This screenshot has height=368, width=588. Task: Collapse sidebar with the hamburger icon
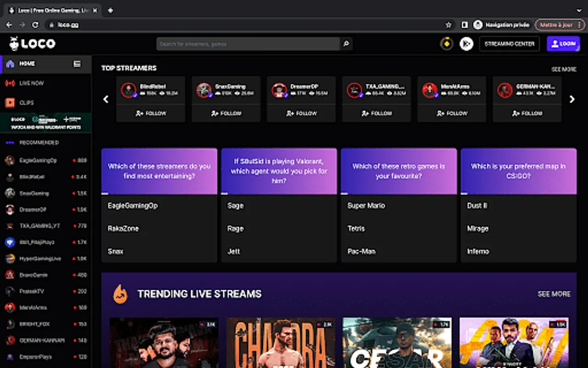pyautogui.click(x=77, y=64)
